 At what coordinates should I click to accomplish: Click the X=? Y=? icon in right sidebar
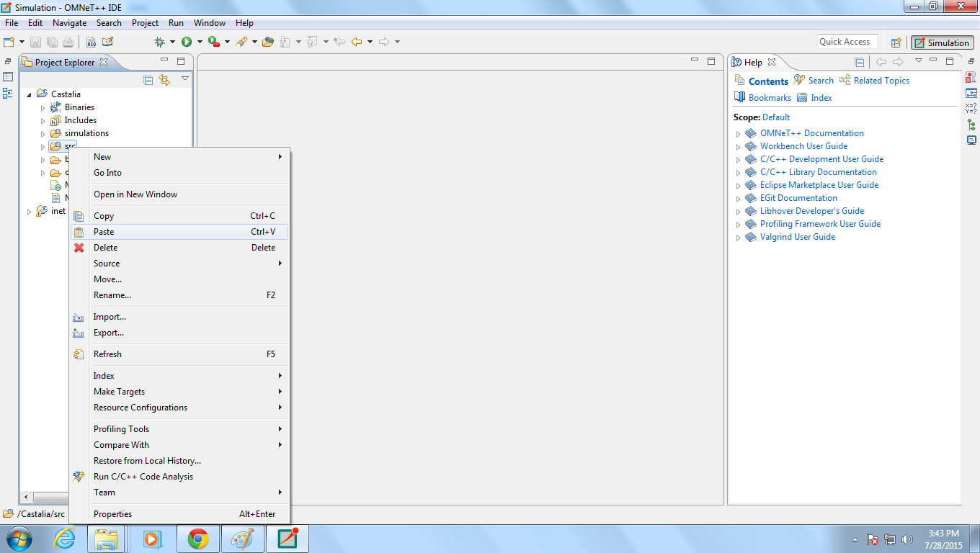coord(971,108)
